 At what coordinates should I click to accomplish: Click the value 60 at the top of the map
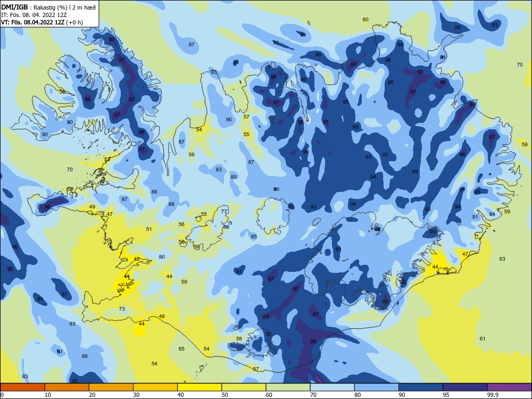(x=365, y=19)
